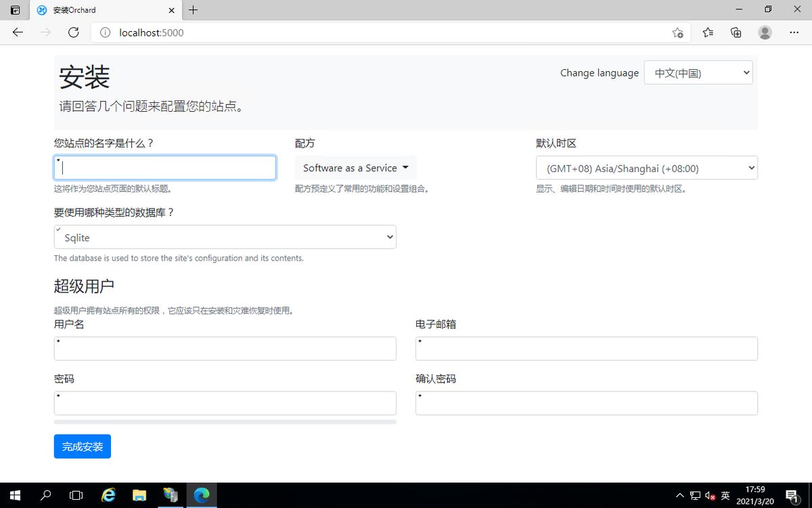This screenshot has height=508, width=812.
Task: Click the 完成安装 button
Action: pos(82,446)
